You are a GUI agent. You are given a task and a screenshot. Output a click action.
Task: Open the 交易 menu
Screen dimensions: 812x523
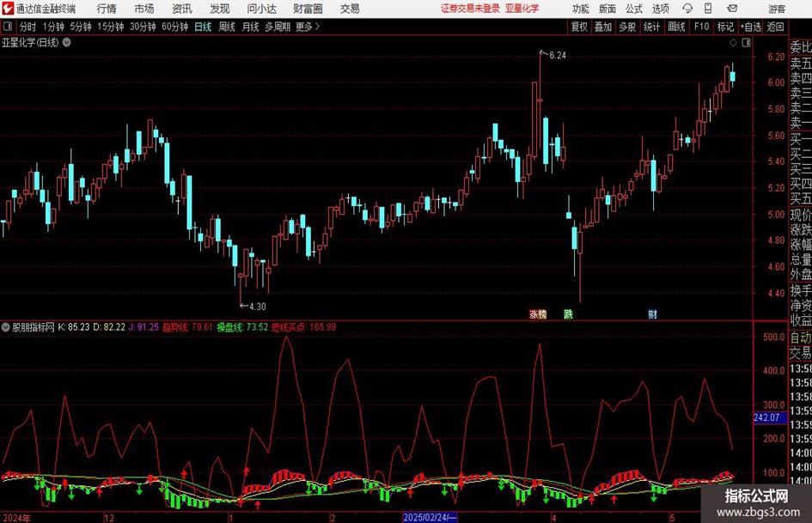[350, 9]
